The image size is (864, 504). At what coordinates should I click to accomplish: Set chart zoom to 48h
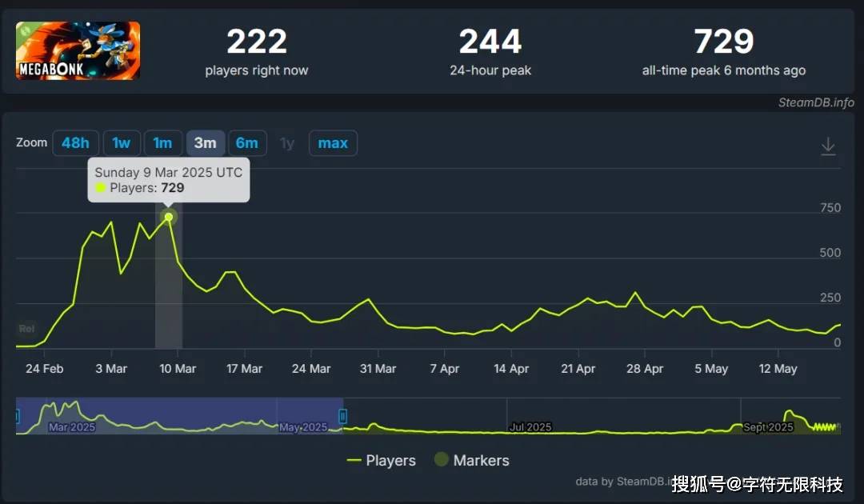pyautogui.click(x=75, y=143)
